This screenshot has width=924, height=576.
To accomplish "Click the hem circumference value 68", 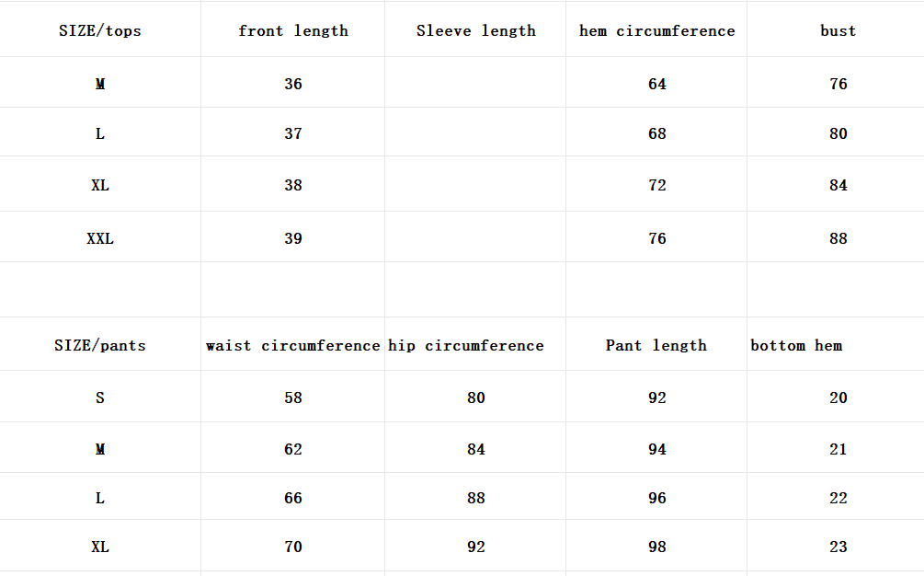I will click(x=656, y=133).
